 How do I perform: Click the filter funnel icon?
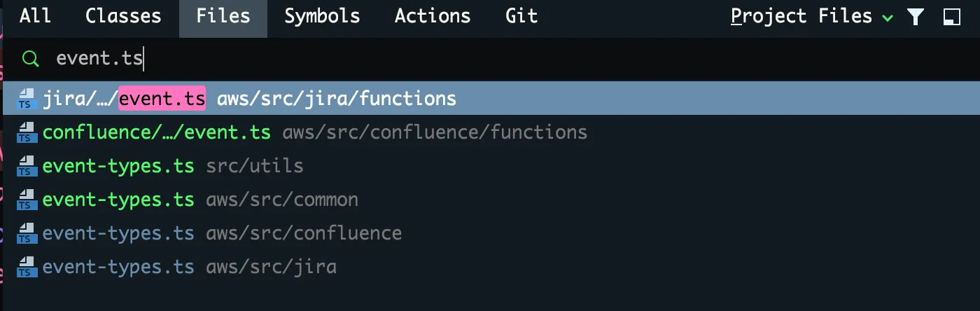tap(915, 18)
